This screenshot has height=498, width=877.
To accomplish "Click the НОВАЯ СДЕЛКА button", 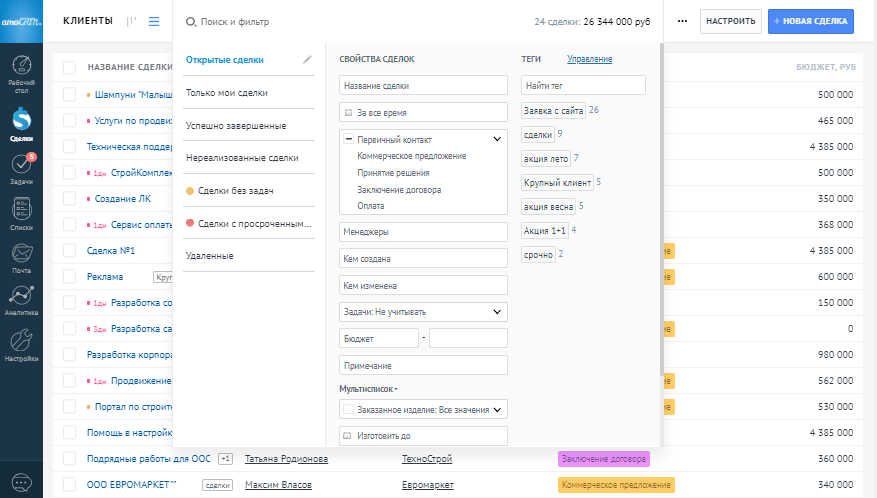I will point(810,21).
